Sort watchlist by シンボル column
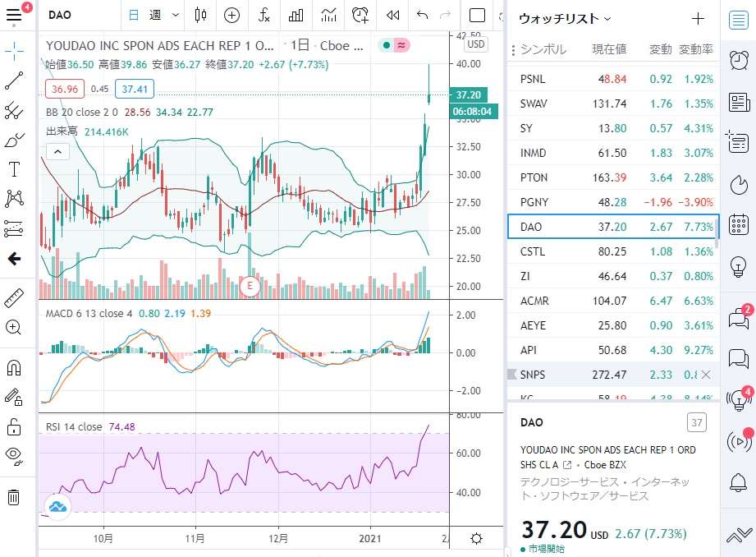Viewport: 756px width, 557px height. click(x=543, y=49)
